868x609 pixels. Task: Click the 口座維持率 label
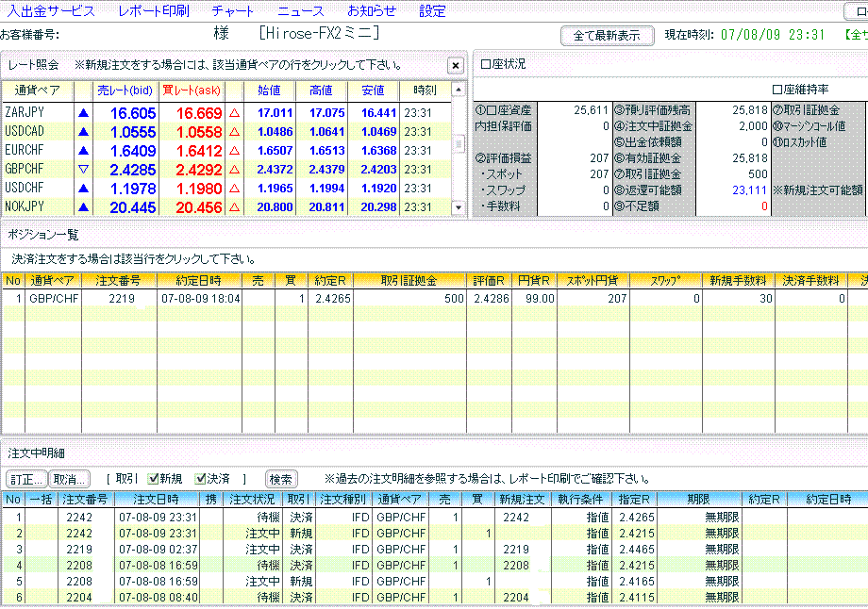(x=800, y=89)
